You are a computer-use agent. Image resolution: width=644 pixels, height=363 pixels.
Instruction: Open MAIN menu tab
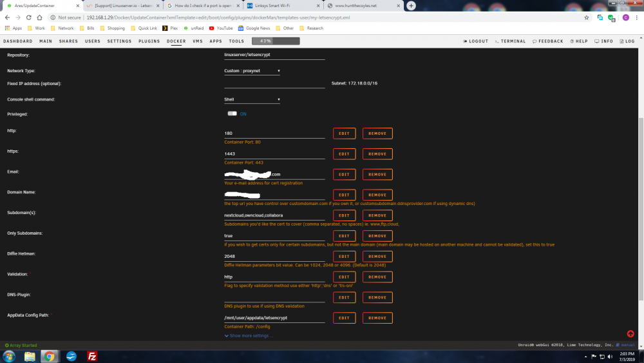coord(46,41)
